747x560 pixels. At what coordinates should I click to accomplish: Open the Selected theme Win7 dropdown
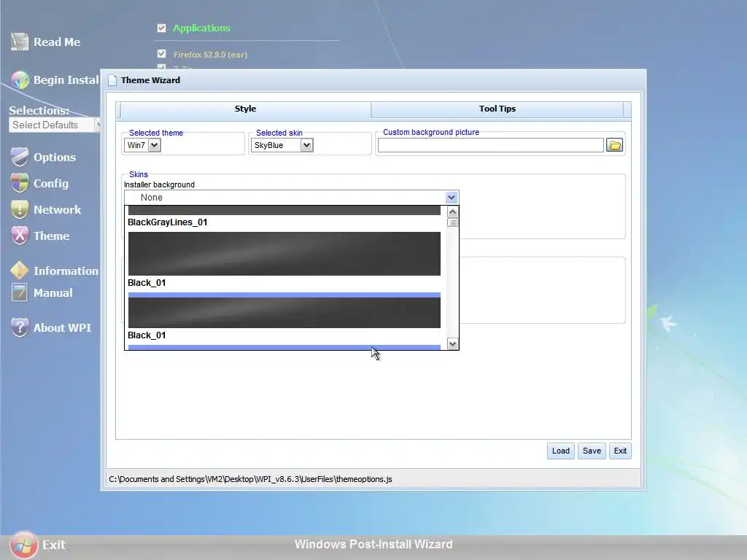point(142,145)
